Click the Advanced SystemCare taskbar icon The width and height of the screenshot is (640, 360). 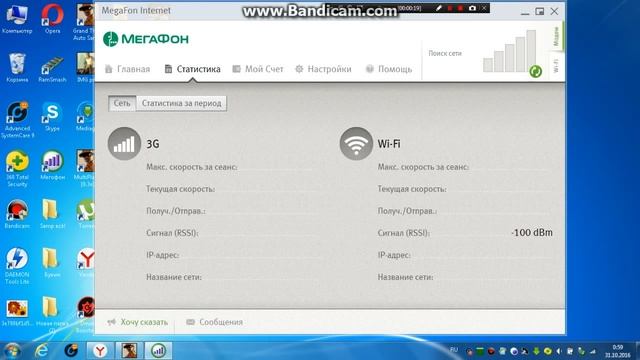tap(71, 351)
